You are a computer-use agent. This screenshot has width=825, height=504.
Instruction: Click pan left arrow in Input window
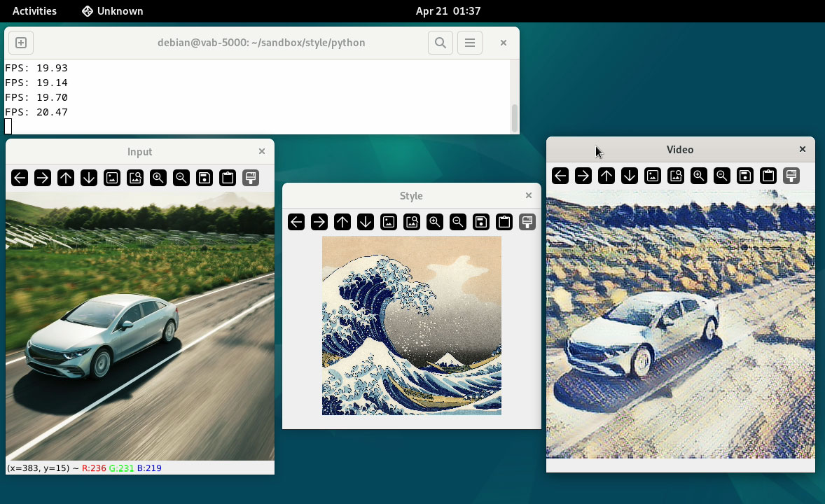[x=20, y=178]
